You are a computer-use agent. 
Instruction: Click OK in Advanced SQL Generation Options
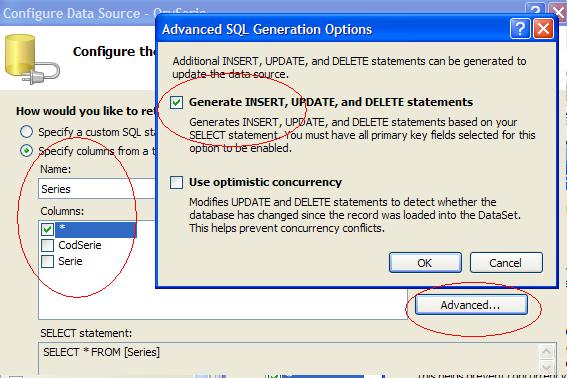pyautogui.click(x=425, y=263)
